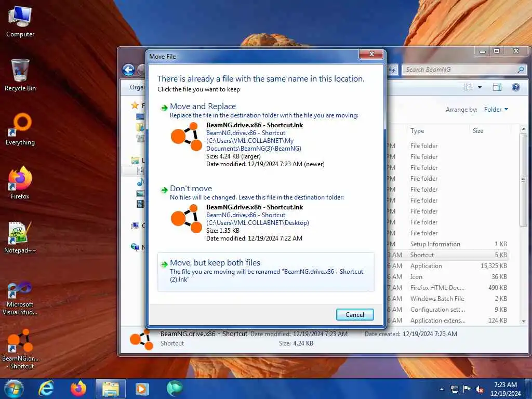Select the Icon 36 KB file row

448,277
